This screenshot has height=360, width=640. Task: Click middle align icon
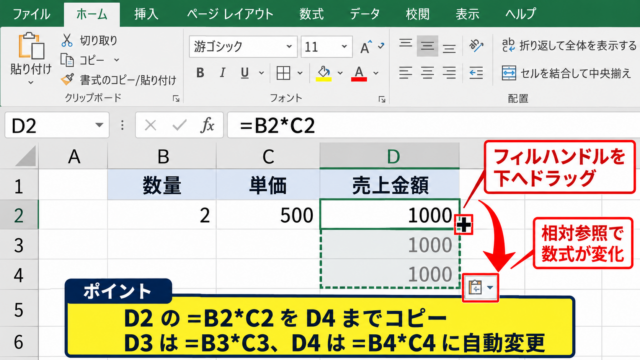(427, 46)
